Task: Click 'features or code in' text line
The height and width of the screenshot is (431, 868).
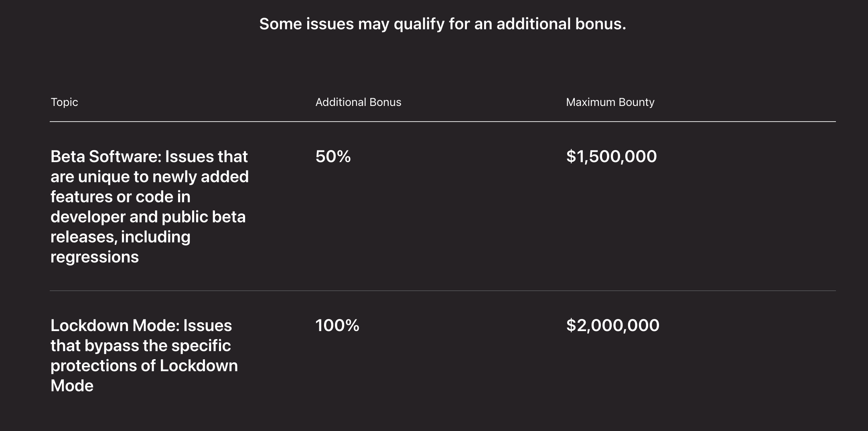Action: click(120, 197)
